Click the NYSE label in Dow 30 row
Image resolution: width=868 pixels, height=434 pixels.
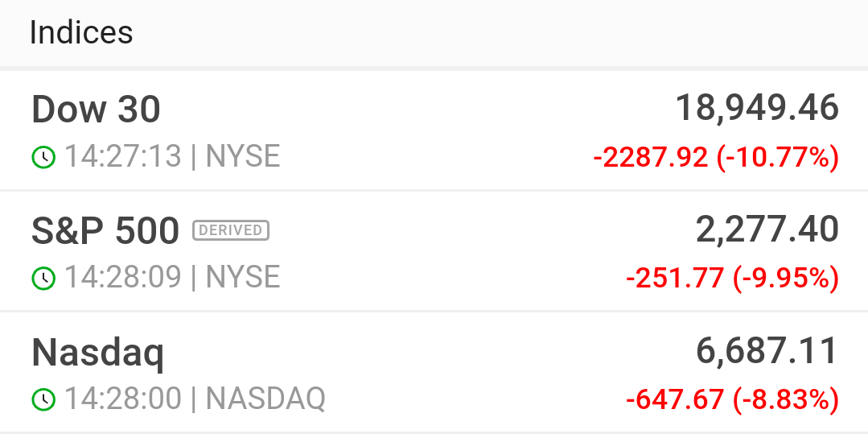pos(242,156)
